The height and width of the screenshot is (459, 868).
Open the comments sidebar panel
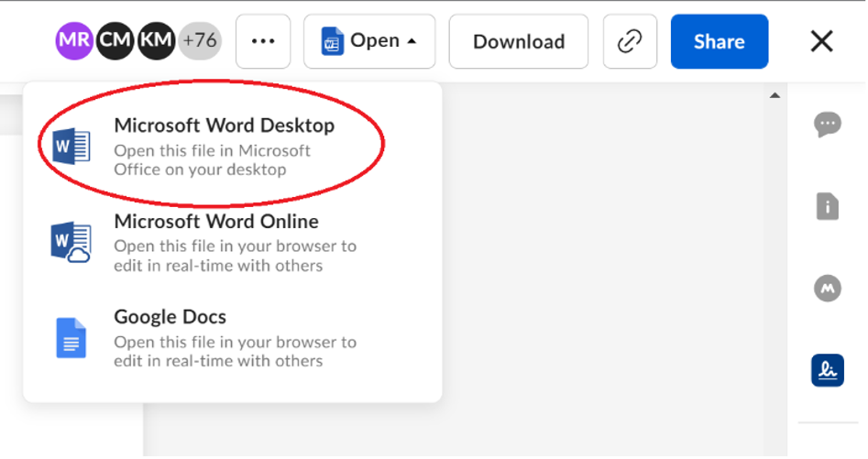828,125
